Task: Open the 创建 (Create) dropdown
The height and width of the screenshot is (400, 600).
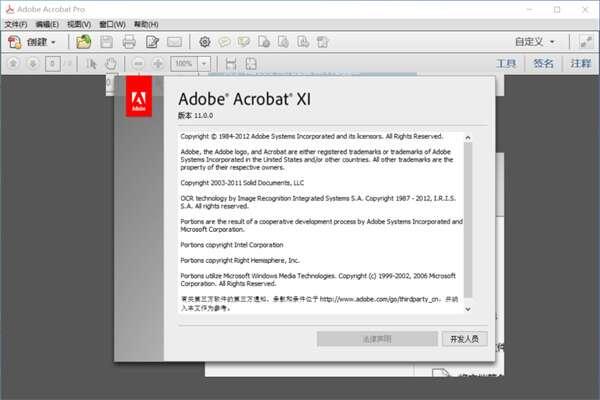Action: coord(40,42)
